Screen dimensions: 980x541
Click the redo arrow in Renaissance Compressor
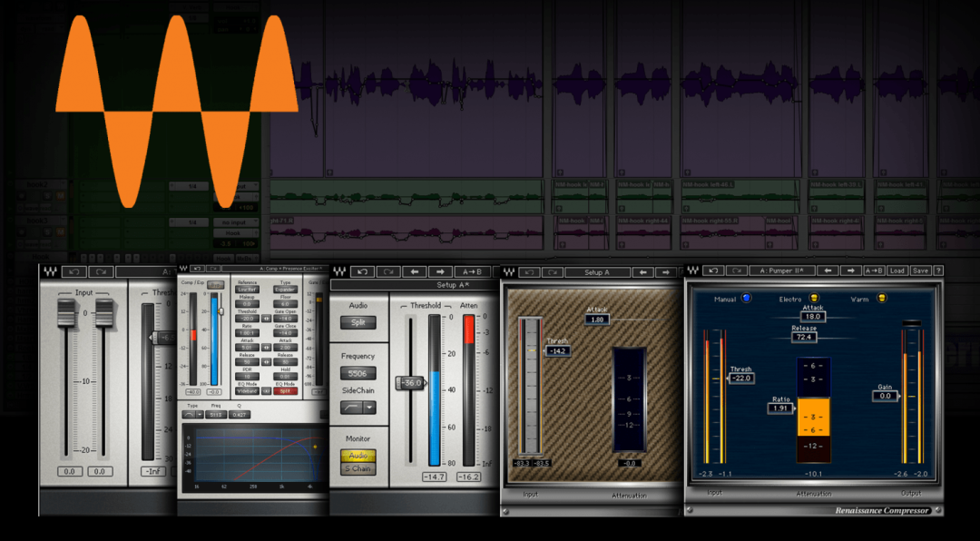coord(738,270)
